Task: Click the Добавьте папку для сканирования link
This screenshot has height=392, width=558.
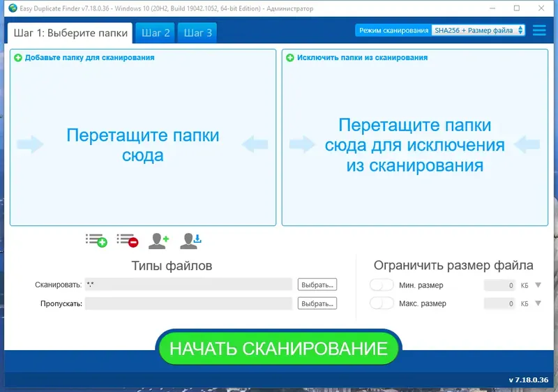Action: pyautogui.click(x=89, y=58)
